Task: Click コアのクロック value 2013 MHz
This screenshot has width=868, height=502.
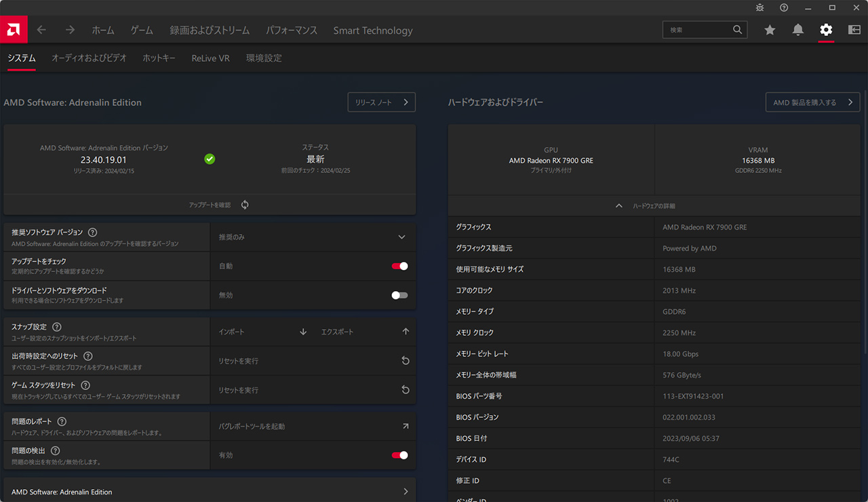Action: coord(679,290)
